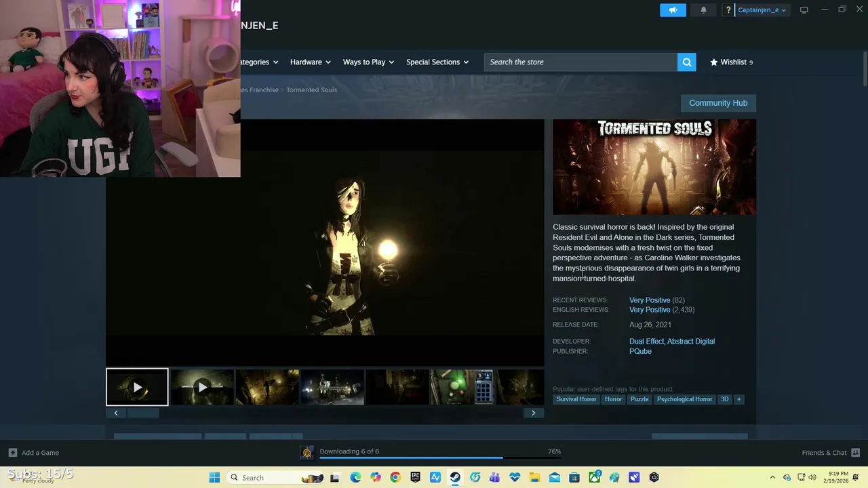This screenshot has height=488, width=868.
Task: Select the keypad screenshot thumbnail
Action: point(462,387)
